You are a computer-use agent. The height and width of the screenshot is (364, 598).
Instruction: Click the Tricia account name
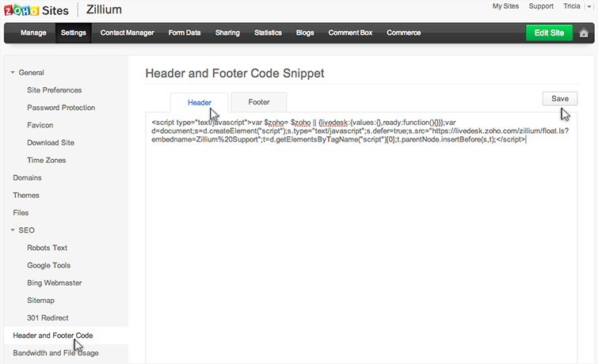pos(572,6)
